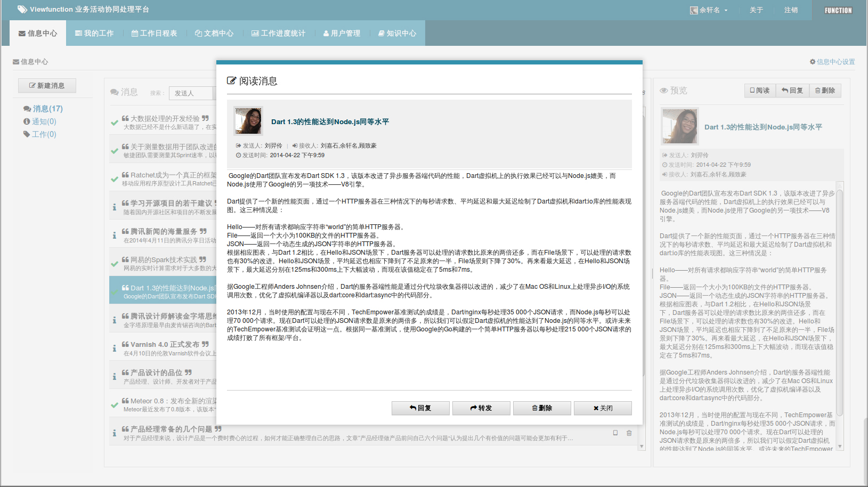The height and width of the screenshot is (487, 868).
Task: Click the 新建消息 button
Action: tap(47, 85)
